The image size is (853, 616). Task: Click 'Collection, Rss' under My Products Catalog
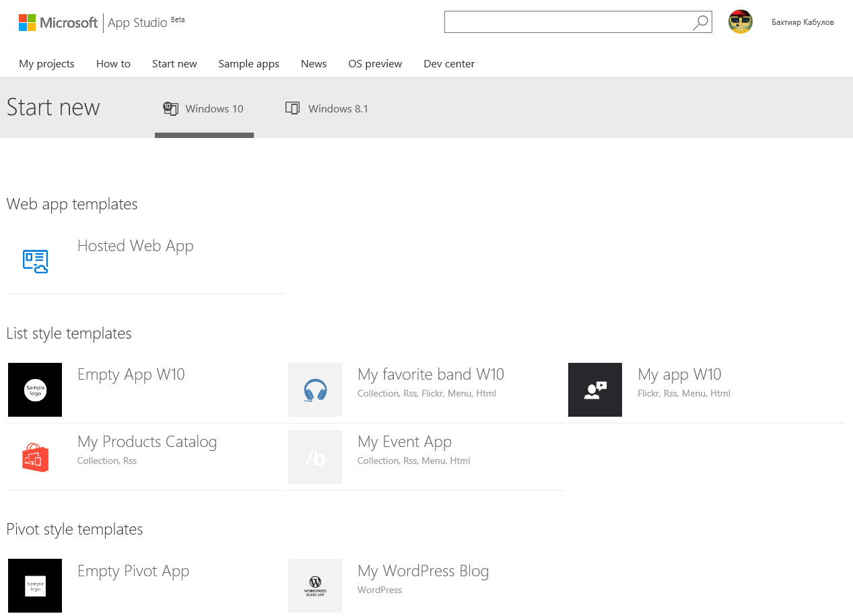point(107,460)
